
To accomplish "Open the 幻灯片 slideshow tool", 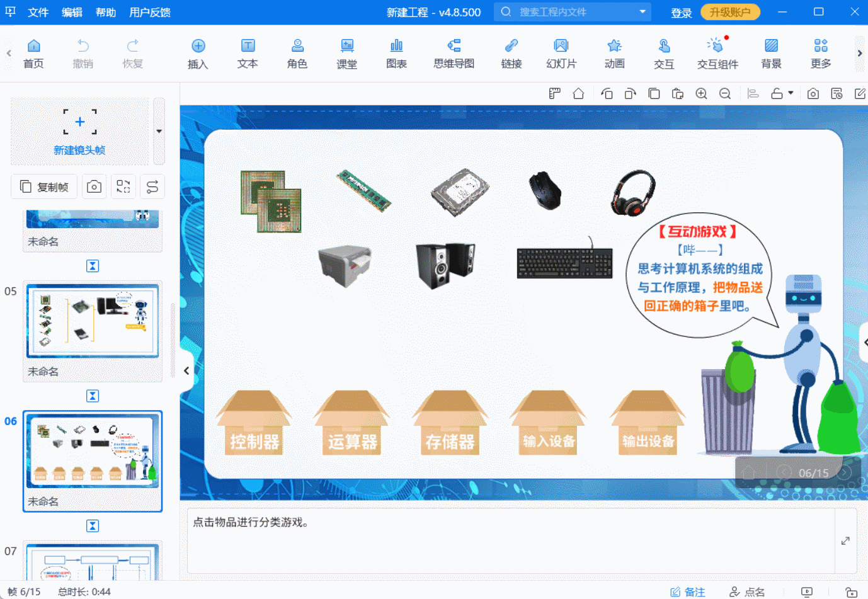I will (561, 53).
